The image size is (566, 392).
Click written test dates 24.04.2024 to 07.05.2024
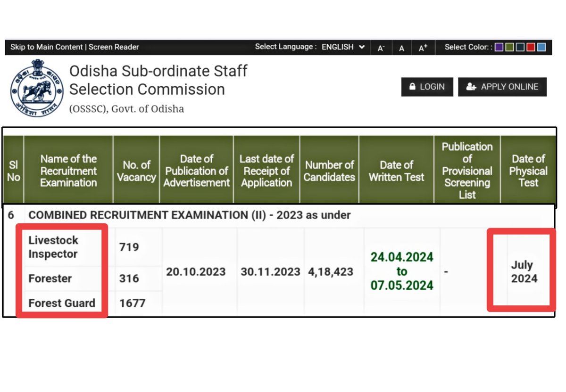tap(402, 271)
